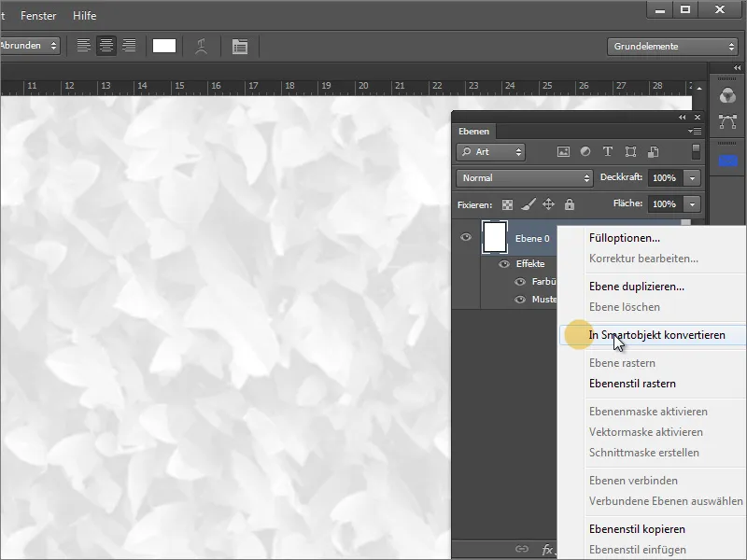Hide the Ebene 0 layer
747x560 pixels.
[466, 237]
